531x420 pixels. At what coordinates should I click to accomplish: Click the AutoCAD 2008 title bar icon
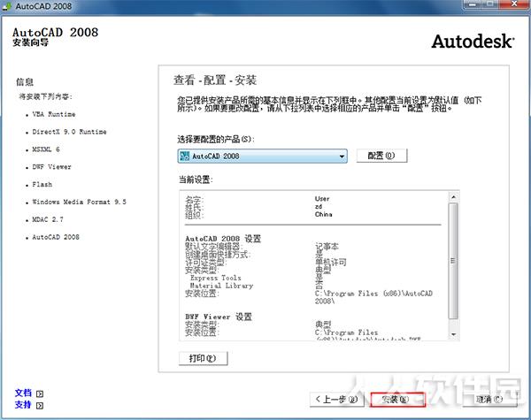tap(6, 6)
